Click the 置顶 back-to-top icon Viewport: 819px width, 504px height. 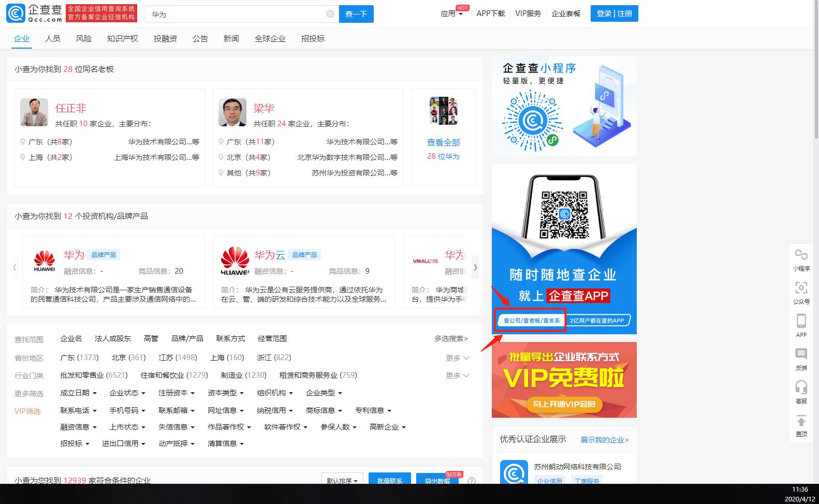[801, 420]
